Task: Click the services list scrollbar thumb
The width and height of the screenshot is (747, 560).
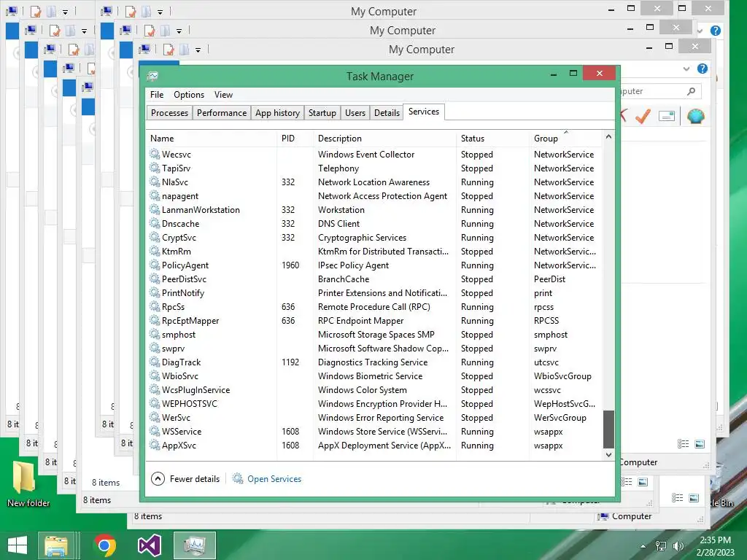Action: pyautogui.click(x=608, y=429)
